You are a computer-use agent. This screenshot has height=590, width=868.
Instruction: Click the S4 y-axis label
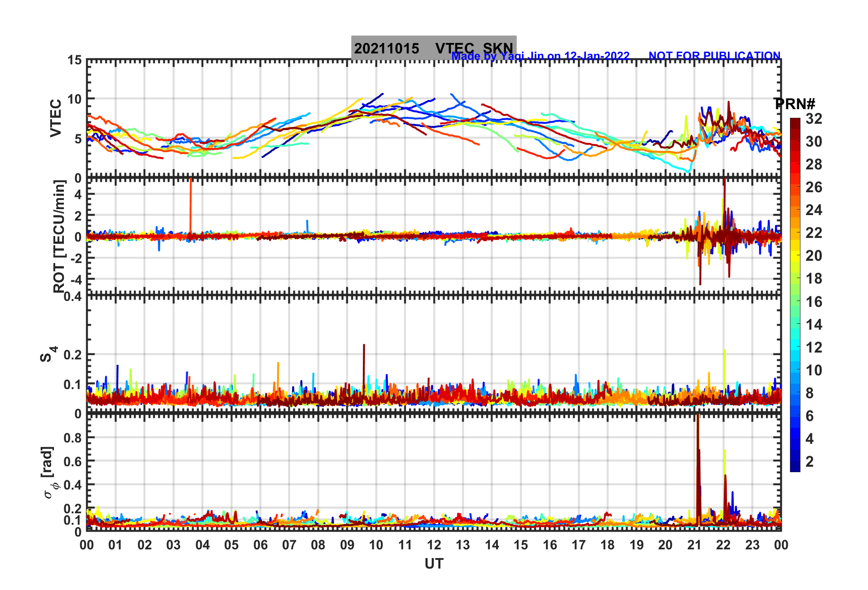[47, 354]
